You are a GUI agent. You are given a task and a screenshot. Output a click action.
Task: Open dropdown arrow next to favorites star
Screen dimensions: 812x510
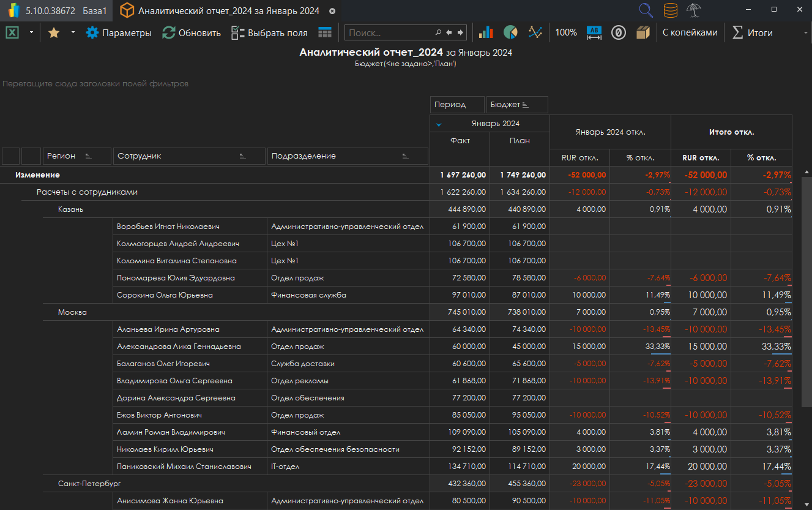pos(73,32)
